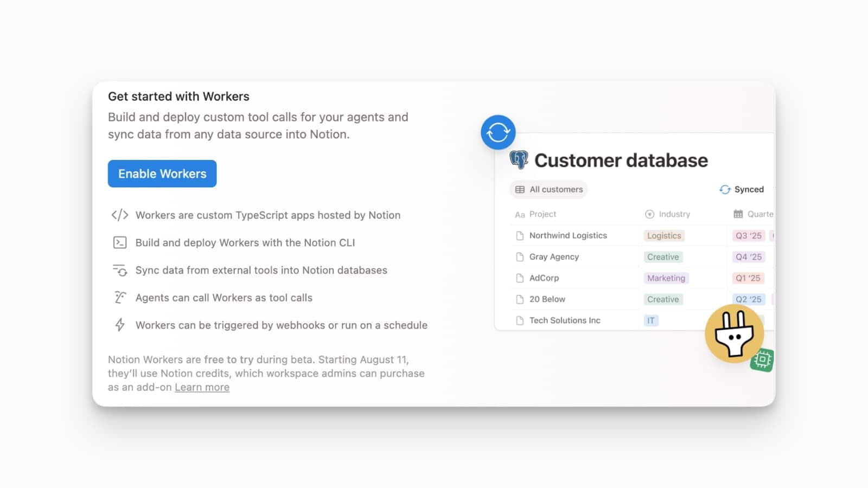Click the yellow plug mascot icon

coord(734,333)
